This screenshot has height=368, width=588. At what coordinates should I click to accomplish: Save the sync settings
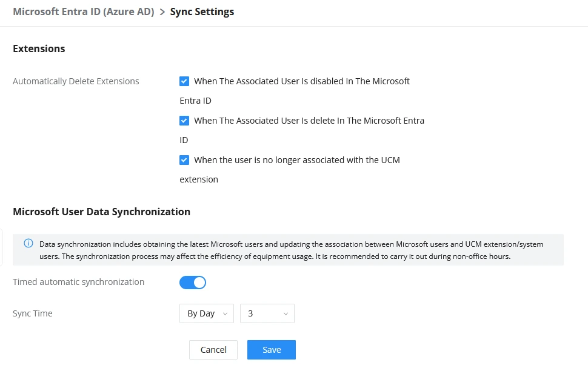coord(272,350)
